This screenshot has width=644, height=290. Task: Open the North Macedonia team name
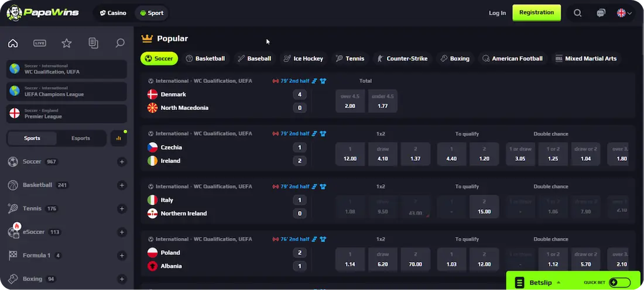[184, 108]
